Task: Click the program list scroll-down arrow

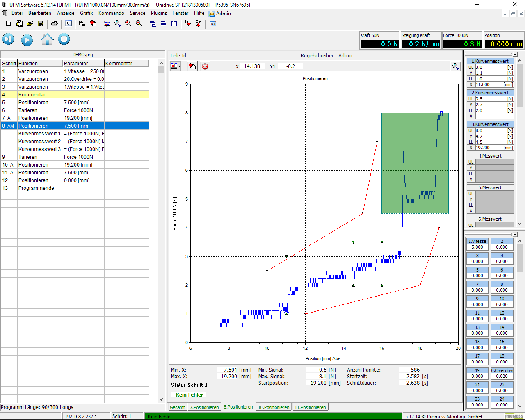Action: [x=161, y=399]
